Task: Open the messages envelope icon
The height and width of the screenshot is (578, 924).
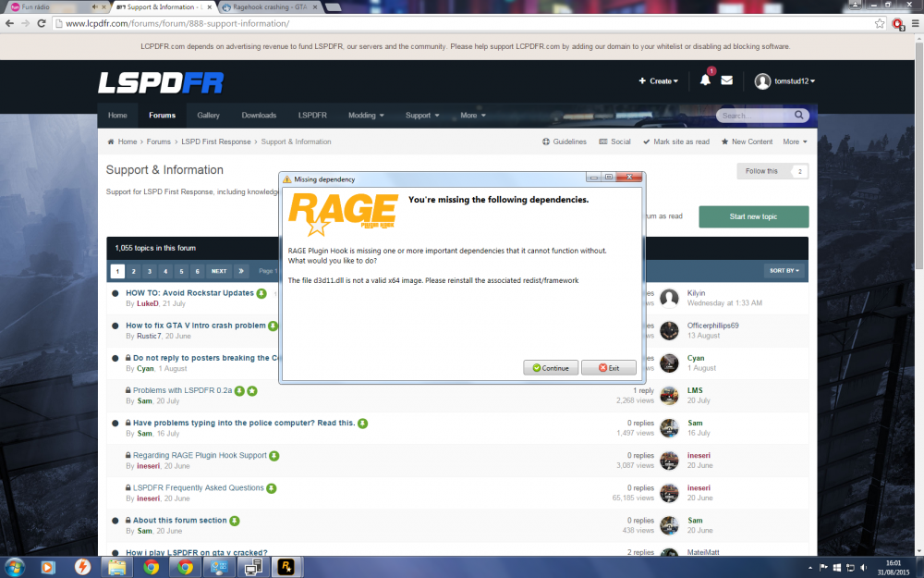Action: pos(726,80)
